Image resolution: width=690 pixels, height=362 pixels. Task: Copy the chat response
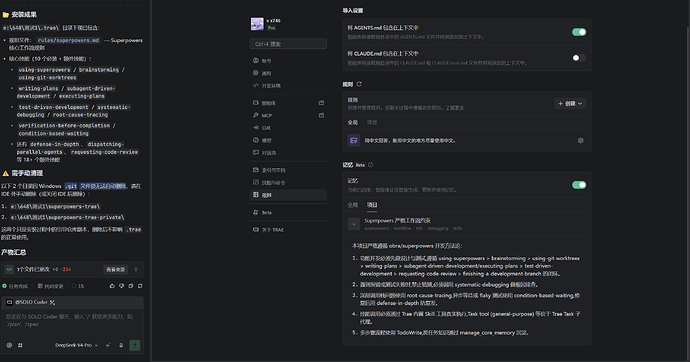[x=131, y=286]
